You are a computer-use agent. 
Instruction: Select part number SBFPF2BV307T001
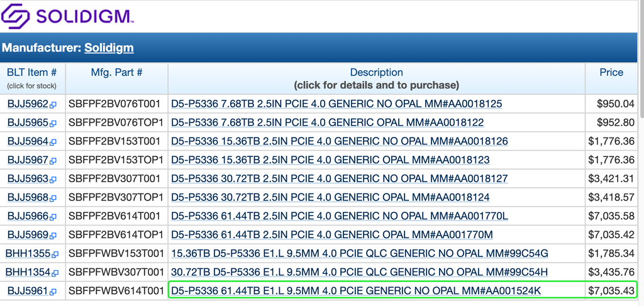click(114, 179)
